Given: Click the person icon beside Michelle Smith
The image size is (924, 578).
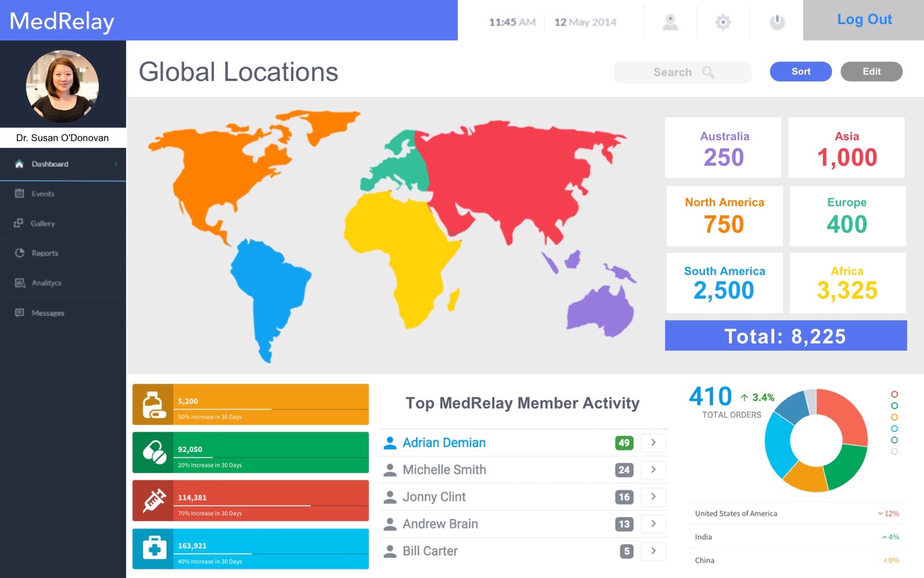Looking at the screenshot, I should click(390, 470).
